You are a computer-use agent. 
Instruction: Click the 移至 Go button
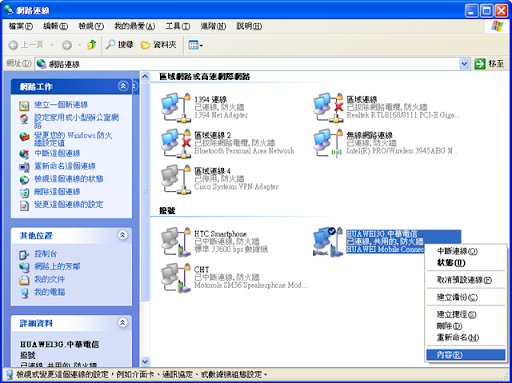[x=489, y=64]
